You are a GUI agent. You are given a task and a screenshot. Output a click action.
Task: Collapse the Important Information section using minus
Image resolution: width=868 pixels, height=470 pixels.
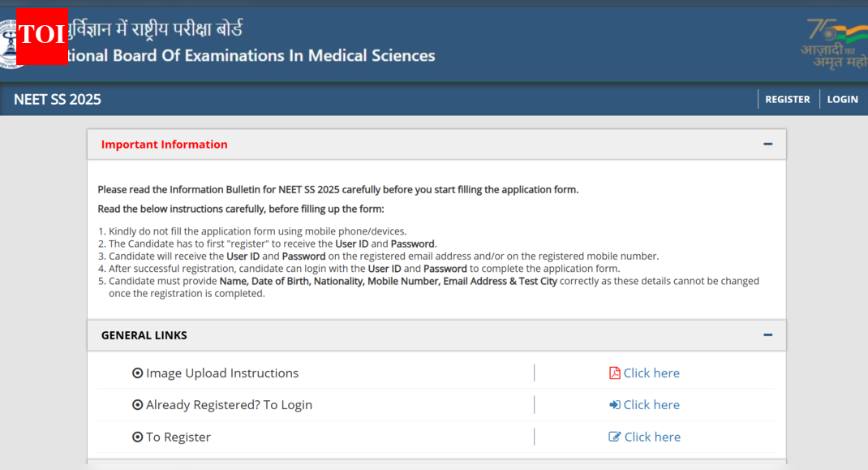[x=767, y=144]
